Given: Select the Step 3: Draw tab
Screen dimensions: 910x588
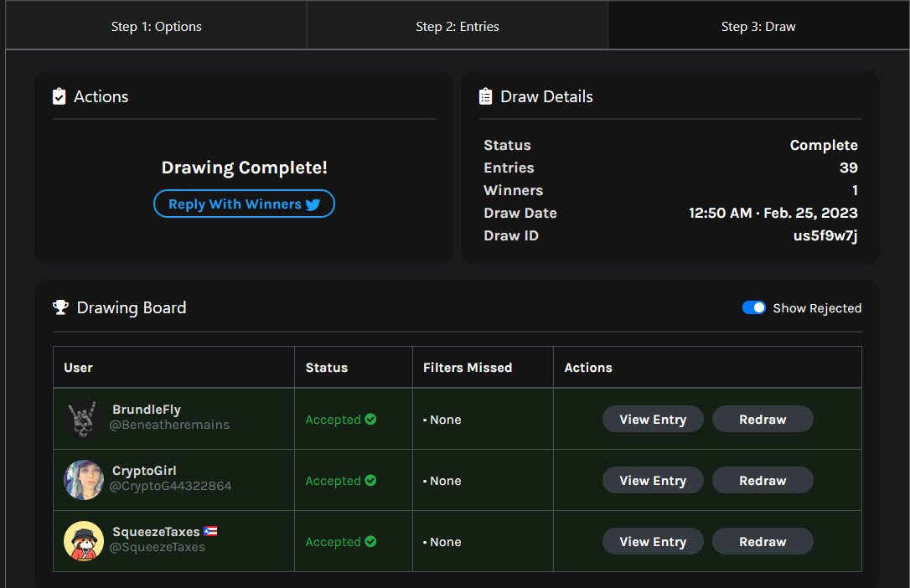Looking at the screenshot, I should tap(758, 25).
